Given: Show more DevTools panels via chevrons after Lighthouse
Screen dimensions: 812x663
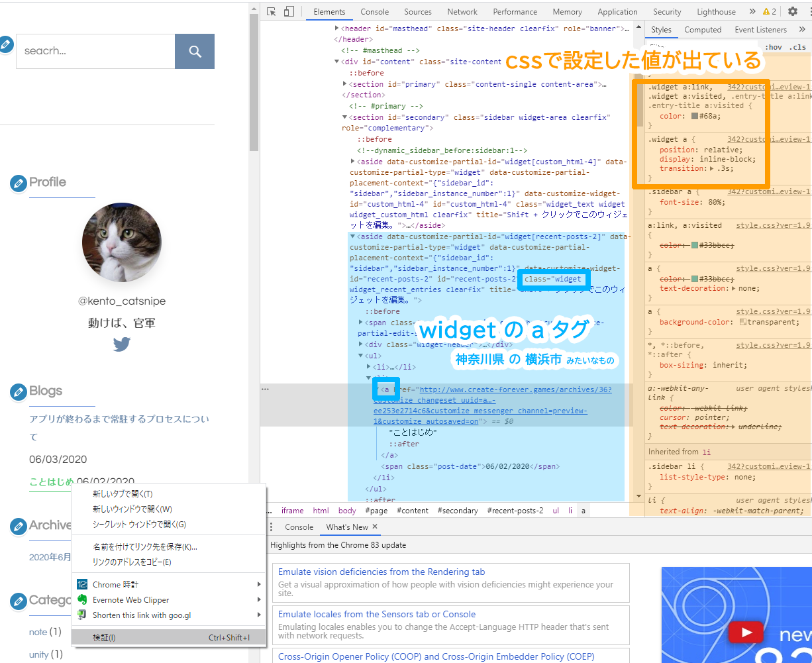Looking at the screenshot, I should [x=752, y=12].
